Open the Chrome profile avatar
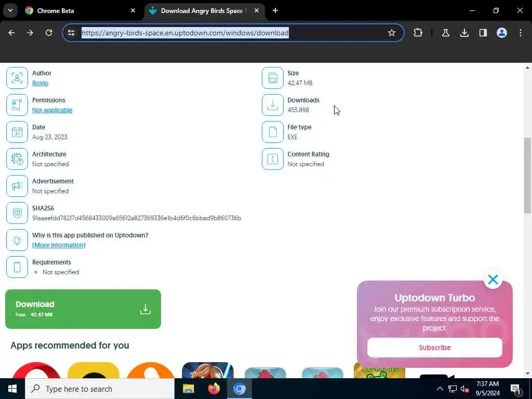Viewport: 532px width, 399px height. point(502,33)
